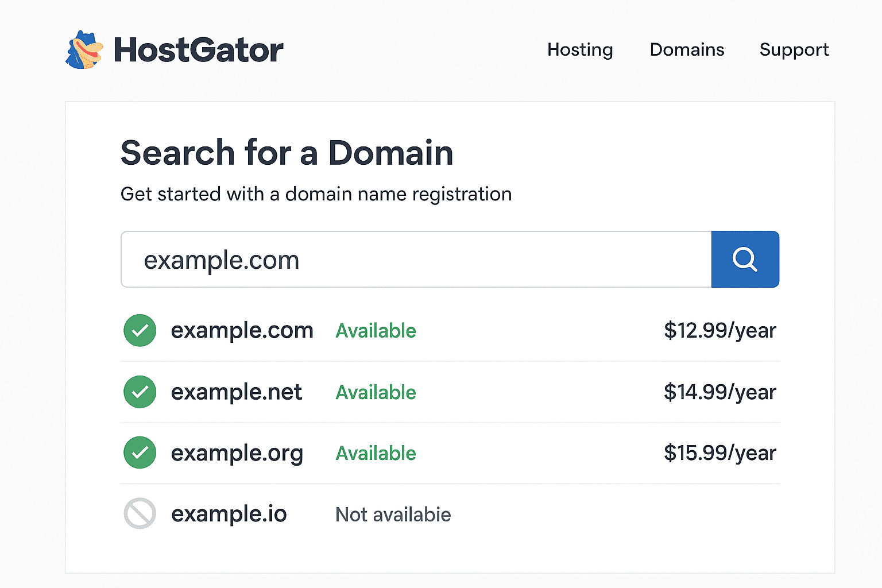The image size is (882, 588).
Task: Click the $14.99/year price for example.net
Action: pyautogui.click(x=719, y=392)
